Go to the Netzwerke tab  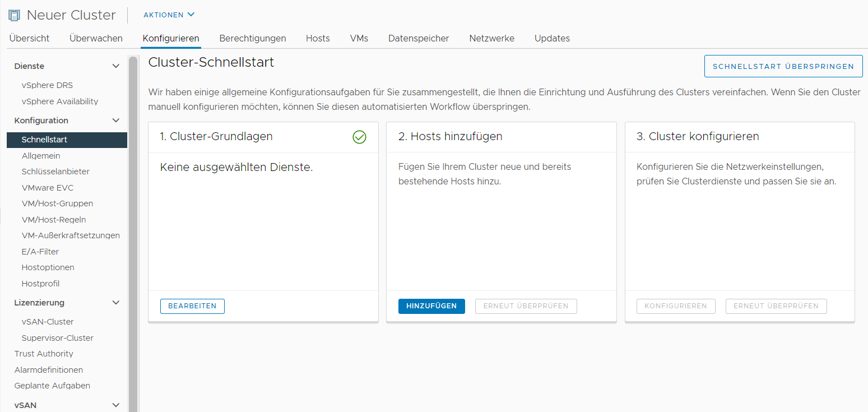492,38
